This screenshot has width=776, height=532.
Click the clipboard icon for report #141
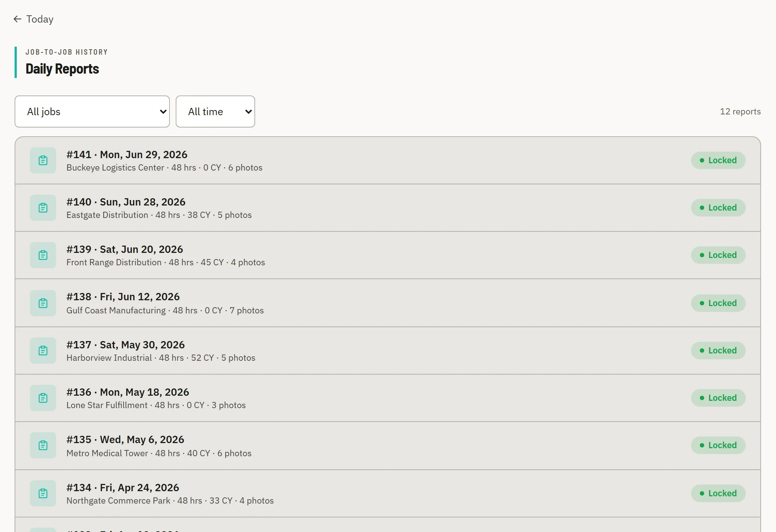pyautogui.click(x=43, y=160)
